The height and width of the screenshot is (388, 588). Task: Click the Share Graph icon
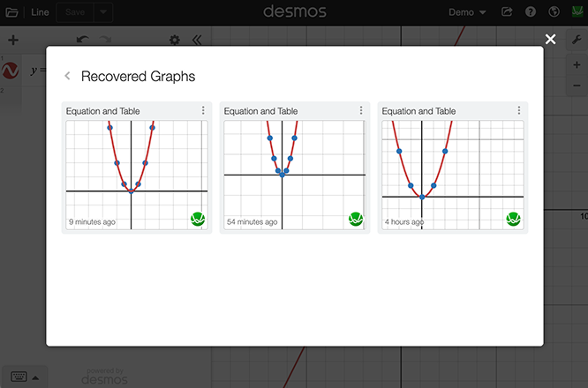pyautogui.click(x=507, y=12)
